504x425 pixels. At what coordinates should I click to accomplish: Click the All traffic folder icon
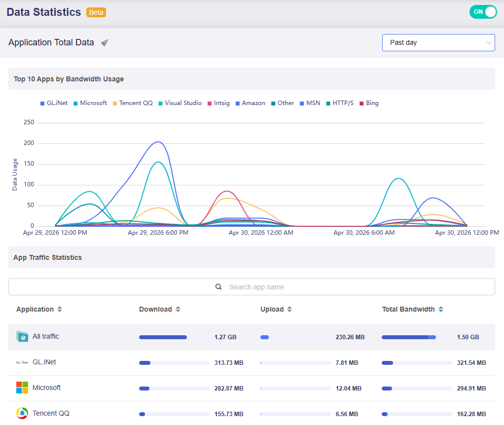tap(22, 336)
